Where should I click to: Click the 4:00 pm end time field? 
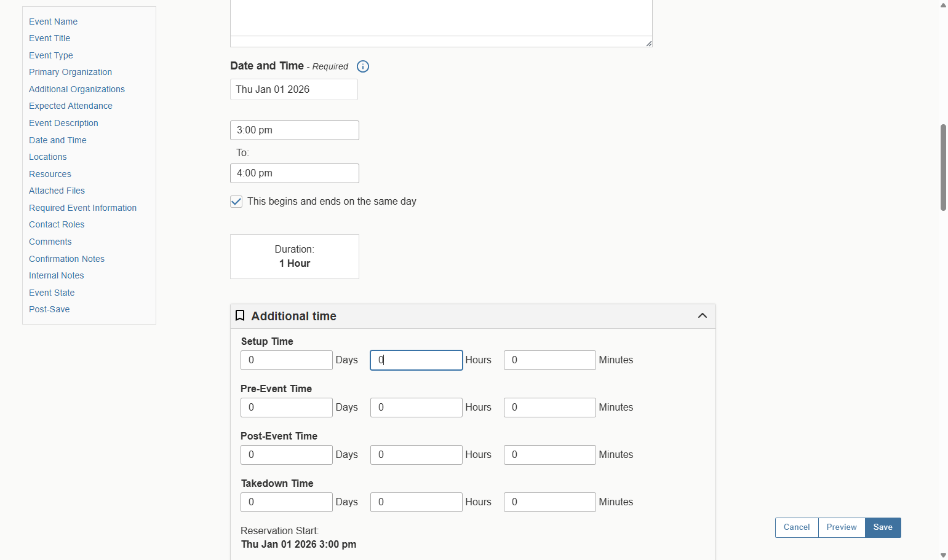(x=295, y=173)
